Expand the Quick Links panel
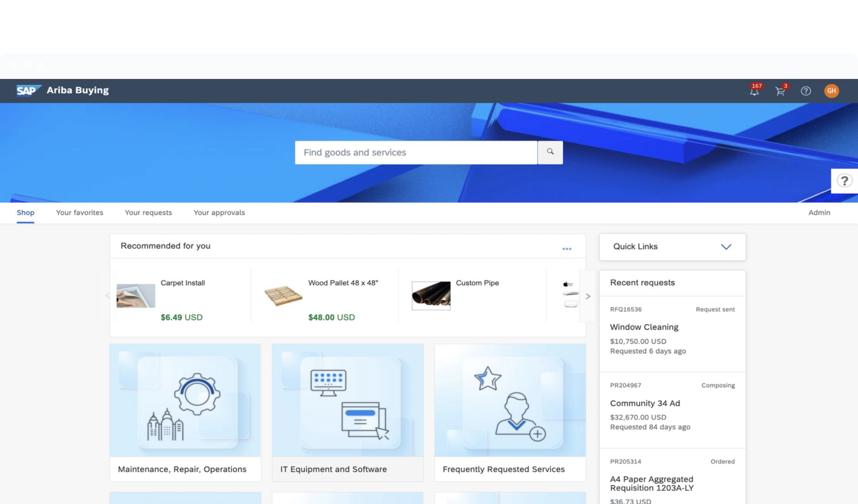This screenshot has height=504, width=858. (x=726, y=247)
